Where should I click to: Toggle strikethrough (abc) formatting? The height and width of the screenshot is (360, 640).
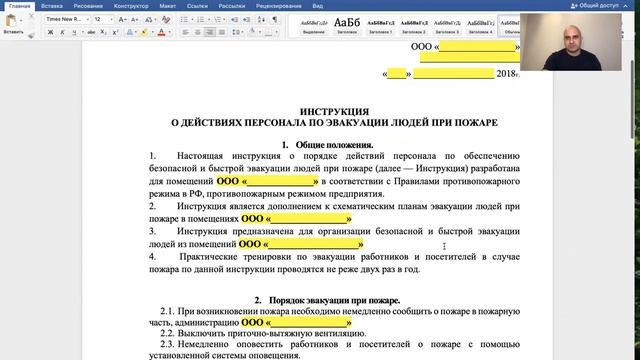click(x=91, y=32)
